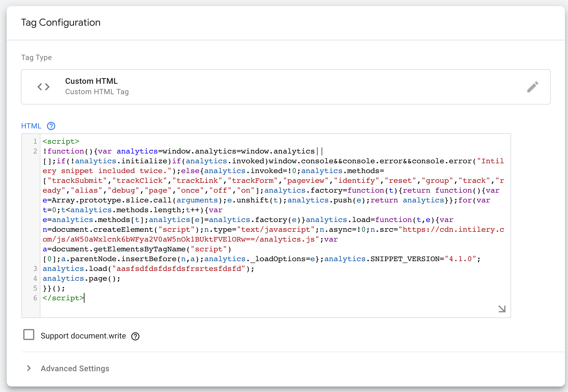Click the code brackets icon beside Custom HTML
568x392 pixels.
43,87
